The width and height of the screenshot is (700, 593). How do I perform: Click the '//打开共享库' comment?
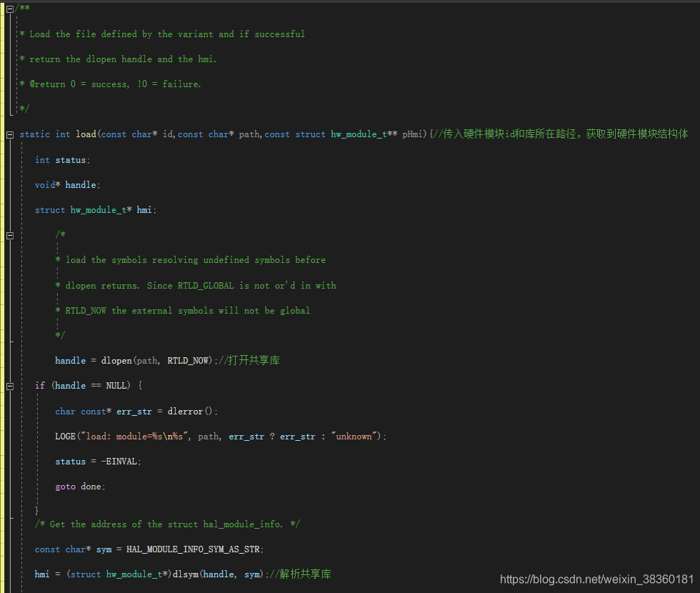pos(249,360)
